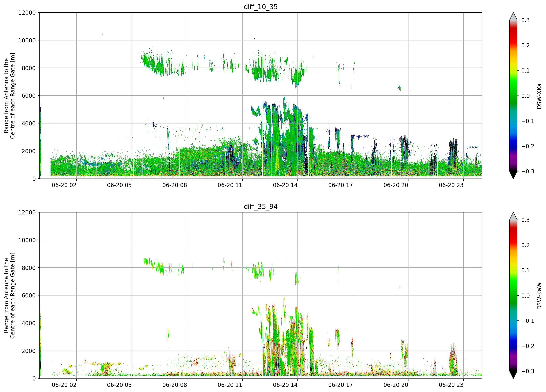Click the "−0.2" tick on the DSW-XKa colorbar
The image size is (546, 392).
pyautogui.click(x=528, y=146)
